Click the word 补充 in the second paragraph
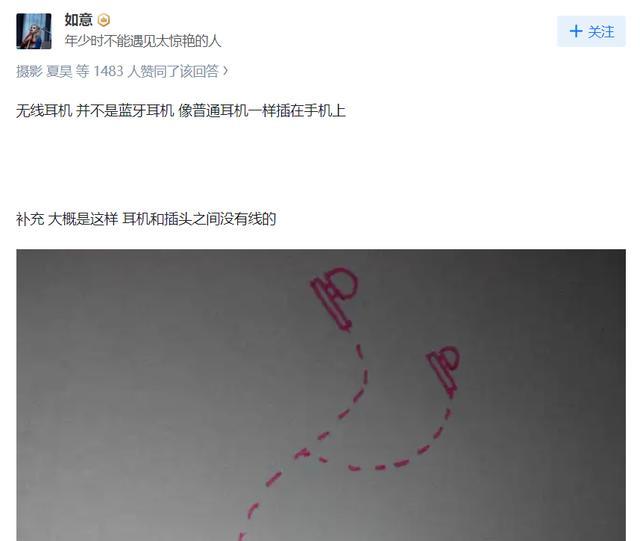 pyautogui.click(x=30, y=219)
